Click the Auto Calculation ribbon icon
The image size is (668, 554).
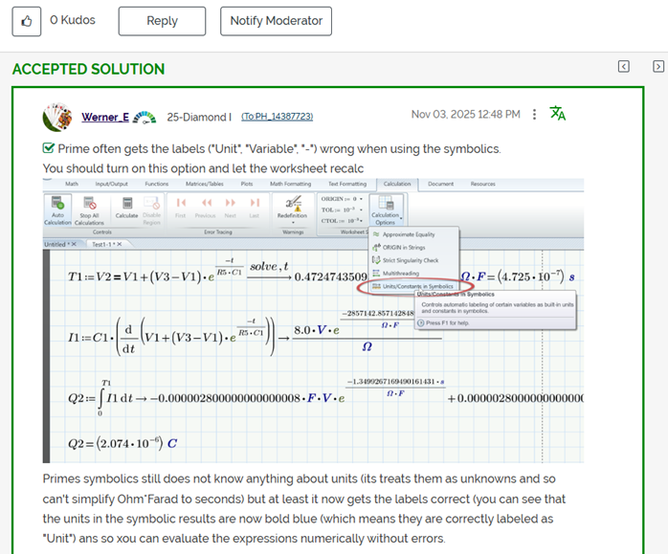pos(58,207)
